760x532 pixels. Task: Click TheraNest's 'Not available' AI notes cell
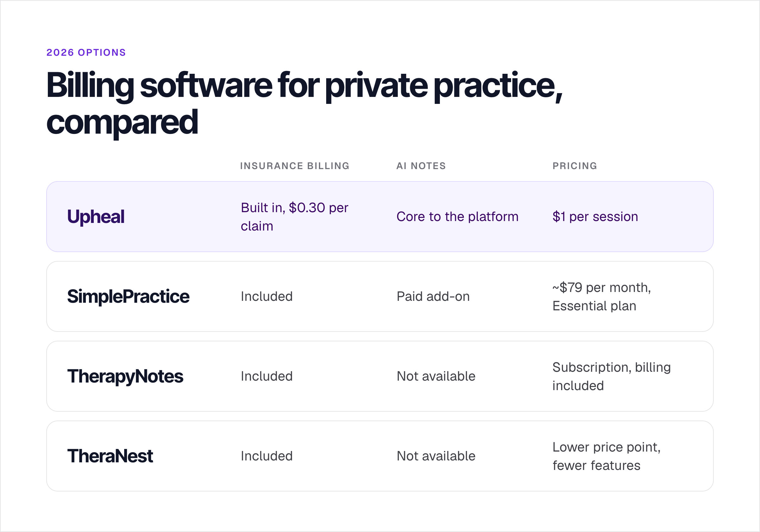pos(436,456)
